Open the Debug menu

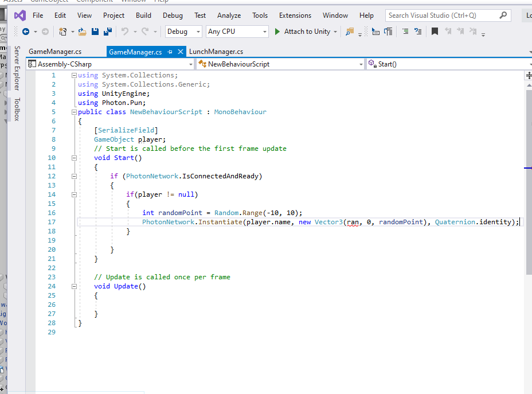point(173,15)
